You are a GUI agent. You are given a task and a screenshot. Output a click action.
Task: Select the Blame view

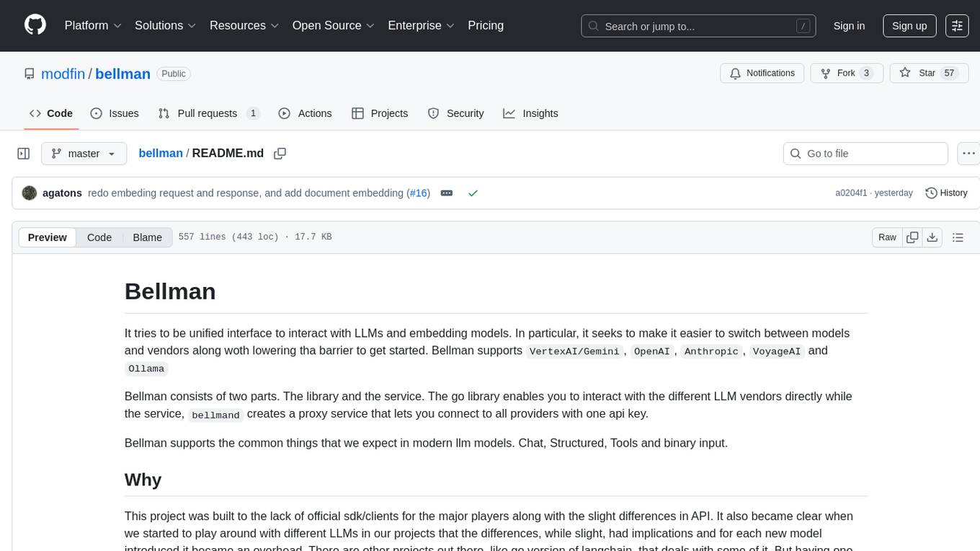147,237
